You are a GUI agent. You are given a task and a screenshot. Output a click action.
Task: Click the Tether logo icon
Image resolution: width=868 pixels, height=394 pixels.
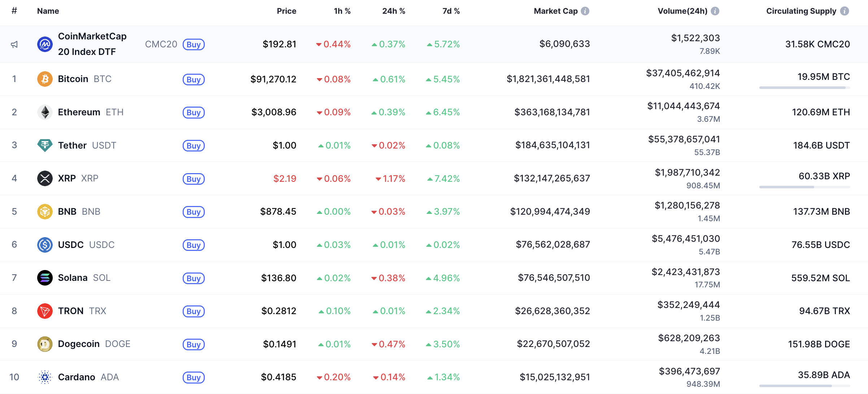(45, 145)
